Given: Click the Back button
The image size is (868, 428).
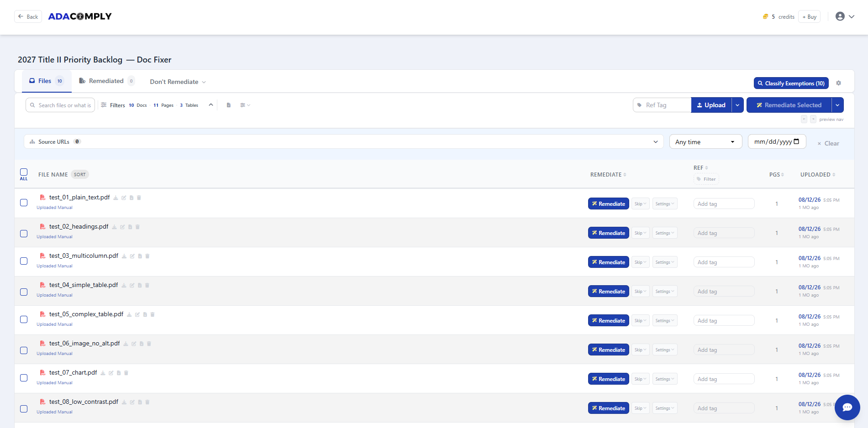Looking at the screenshot, I should (28, 16).
